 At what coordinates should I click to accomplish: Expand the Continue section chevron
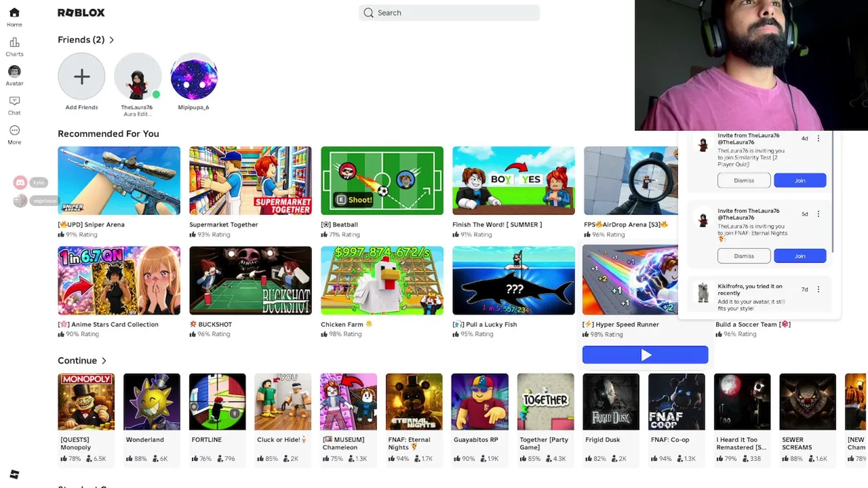coord(104,361)
